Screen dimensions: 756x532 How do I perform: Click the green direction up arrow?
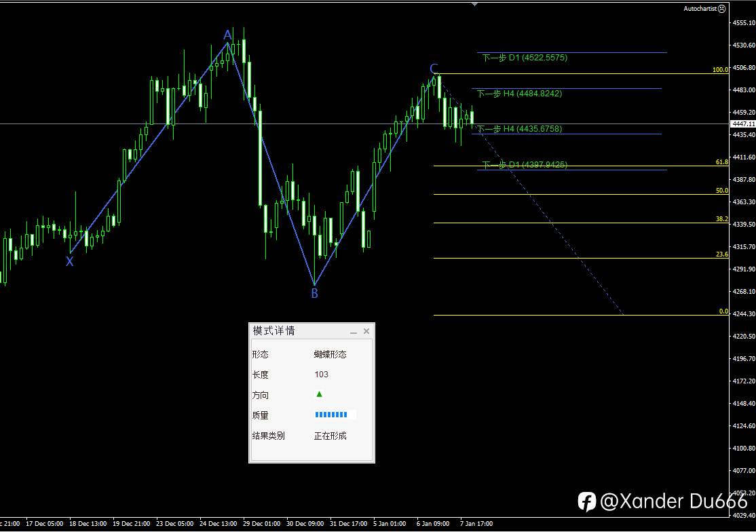tap(319, 394)
